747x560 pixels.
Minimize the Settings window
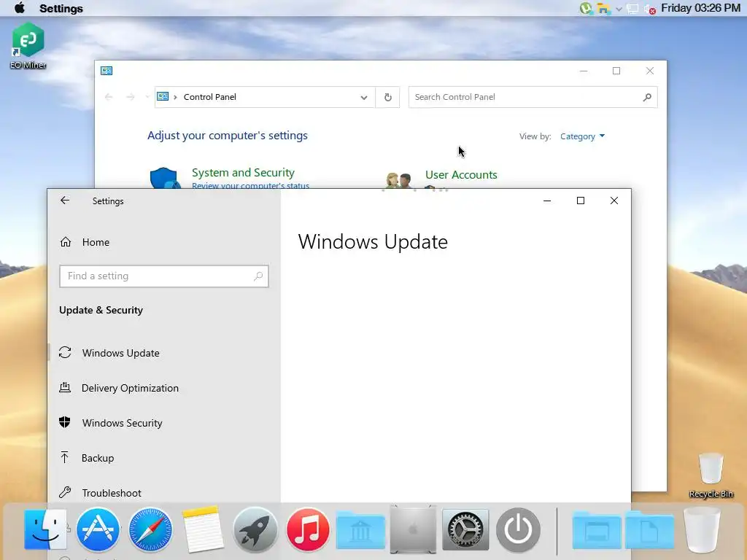click(547, 201)
